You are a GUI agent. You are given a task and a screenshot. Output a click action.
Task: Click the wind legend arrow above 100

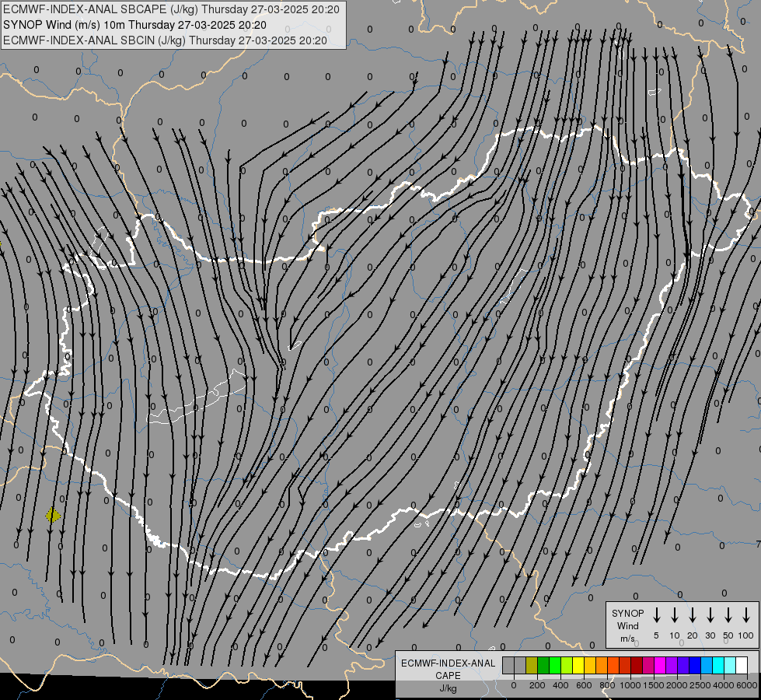pyautogui.click(x=746, y=614)
